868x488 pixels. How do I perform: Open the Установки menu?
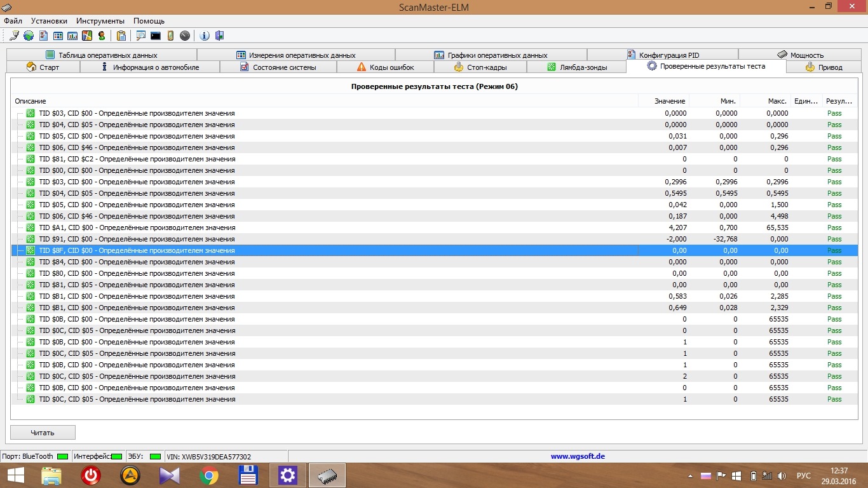pos(49,21)
